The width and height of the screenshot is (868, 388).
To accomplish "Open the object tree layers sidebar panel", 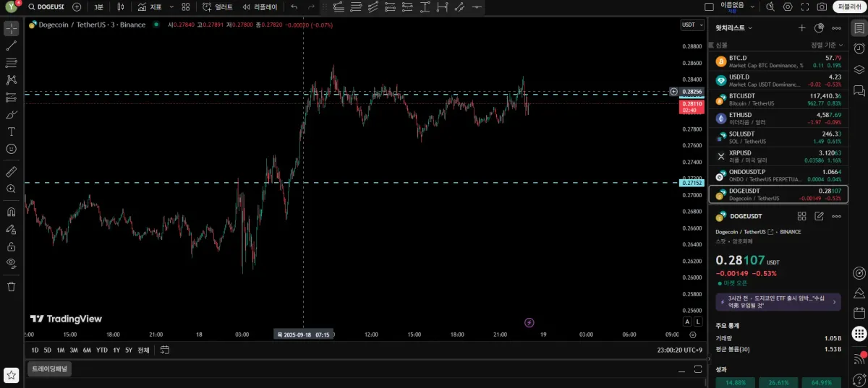I will [859, 69].
